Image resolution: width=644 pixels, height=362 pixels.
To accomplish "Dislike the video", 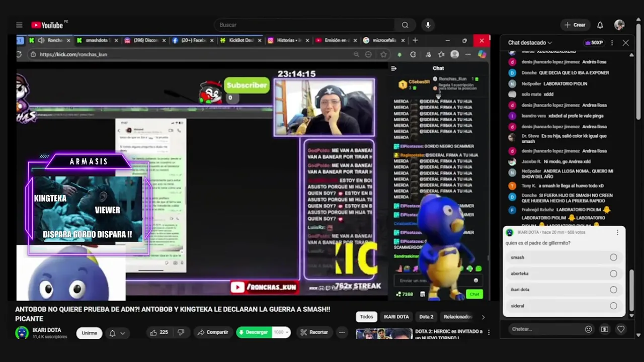I will click(181, 332).
